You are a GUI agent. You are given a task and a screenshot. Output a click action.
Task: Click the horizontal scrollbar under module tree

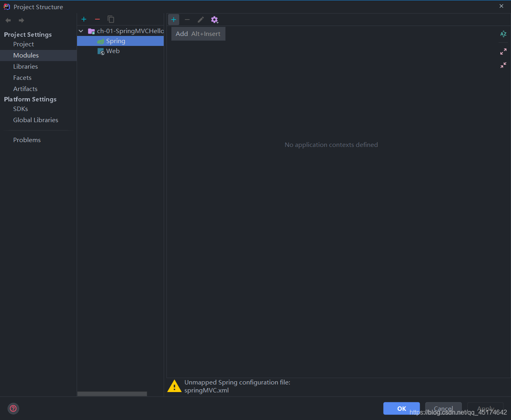112,394
